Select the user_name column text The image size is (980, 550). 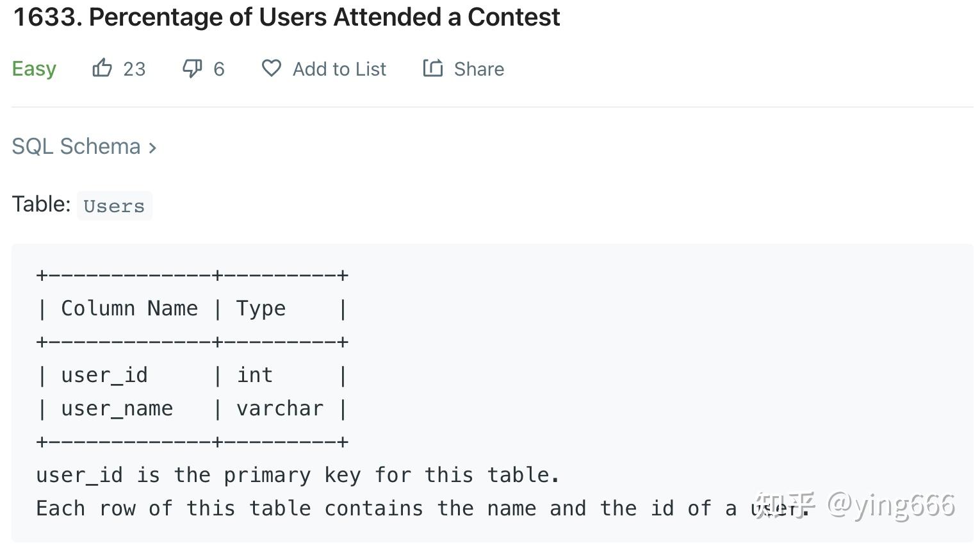pyautogui.click(x=117, y=408)
